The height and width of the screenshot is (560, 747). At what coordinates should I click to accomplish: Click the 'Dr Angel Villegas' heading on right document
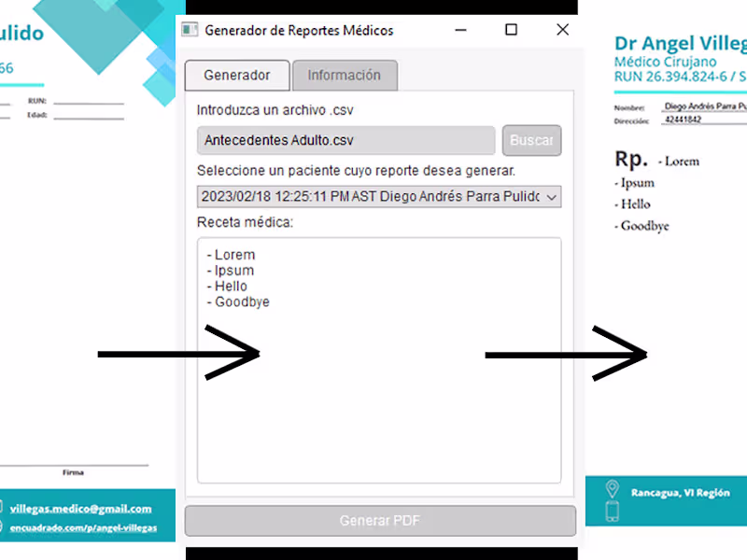pyautogui.click(x=681, y=43)
